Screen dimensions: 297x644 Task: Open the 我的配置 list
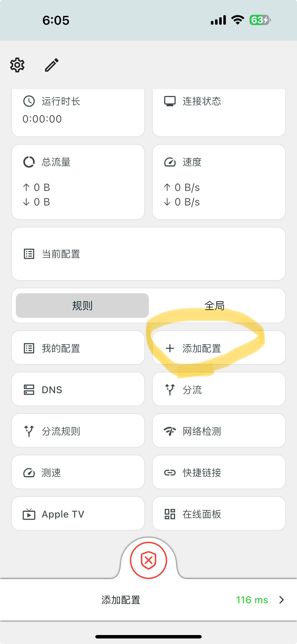point(78,348)
